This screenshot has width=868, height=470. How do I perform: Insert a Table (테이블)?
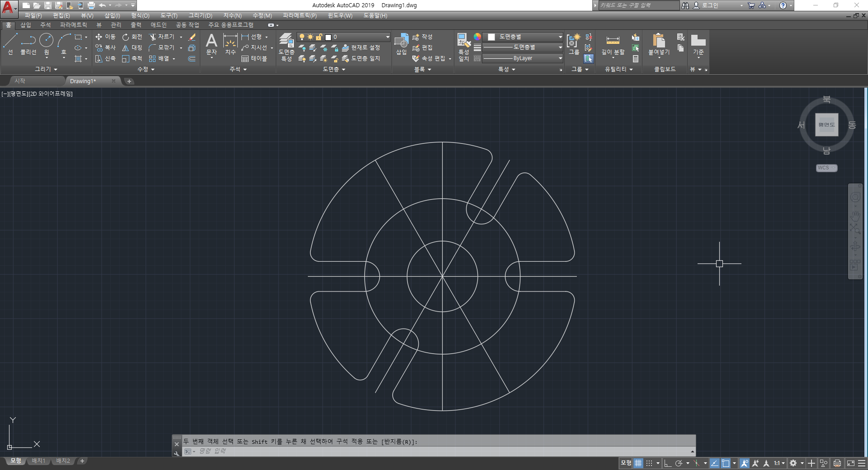click(x=254, y=58)
